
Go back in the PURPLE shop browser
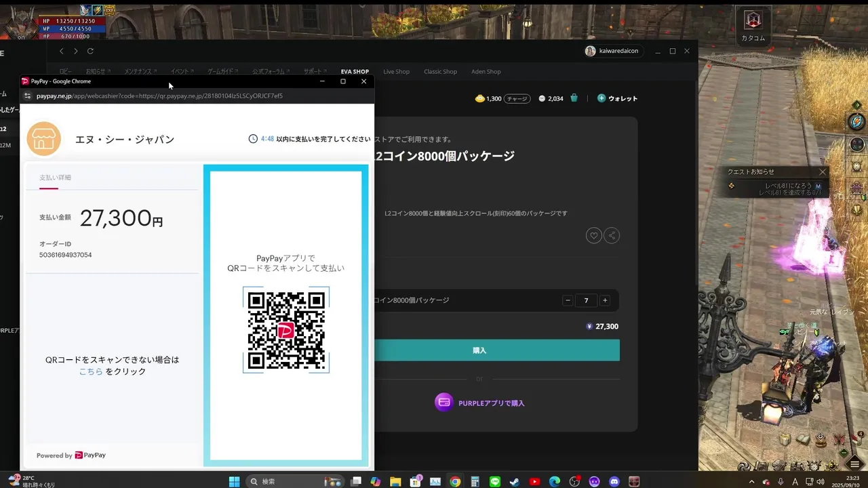(x=61, y=51)
